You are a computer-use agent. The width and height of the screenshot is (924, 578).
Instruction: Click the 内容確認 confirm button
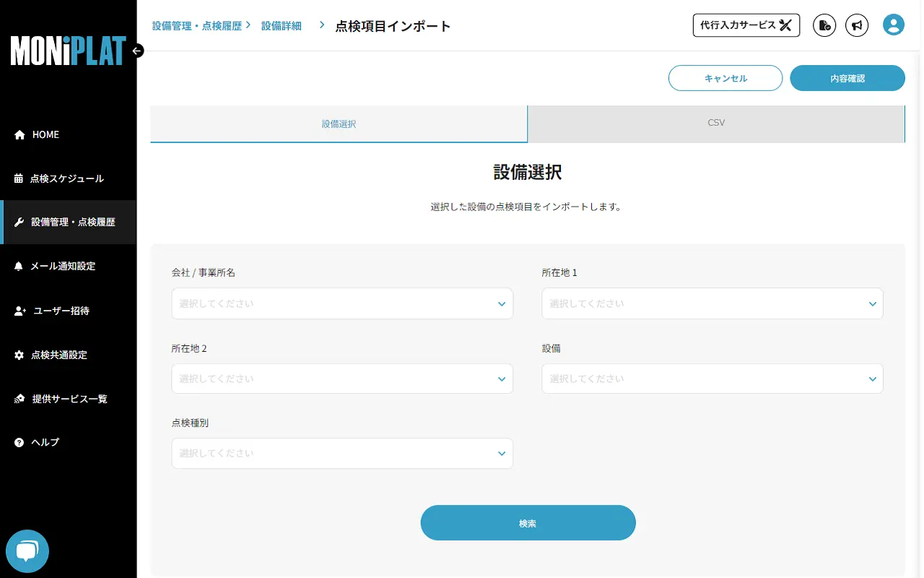click(x=847, y=77)
